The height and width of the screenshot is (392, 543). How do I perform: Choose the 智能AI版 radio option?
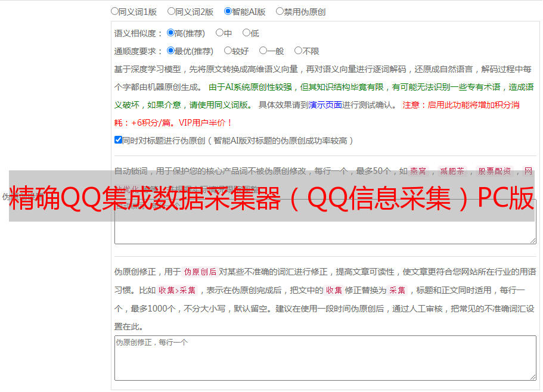tap(228, 11)
